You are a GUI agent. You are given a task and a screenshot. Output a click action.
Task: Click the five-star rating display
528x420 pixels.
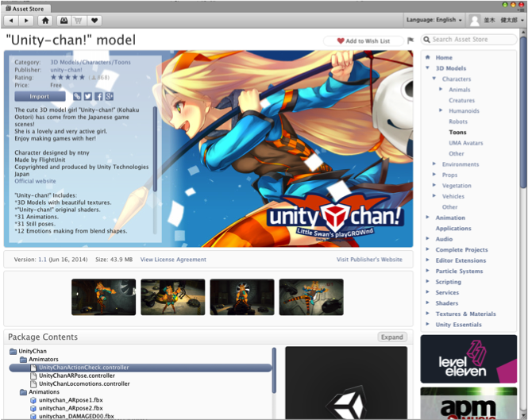pyautogui.click(x=67, y=78)
